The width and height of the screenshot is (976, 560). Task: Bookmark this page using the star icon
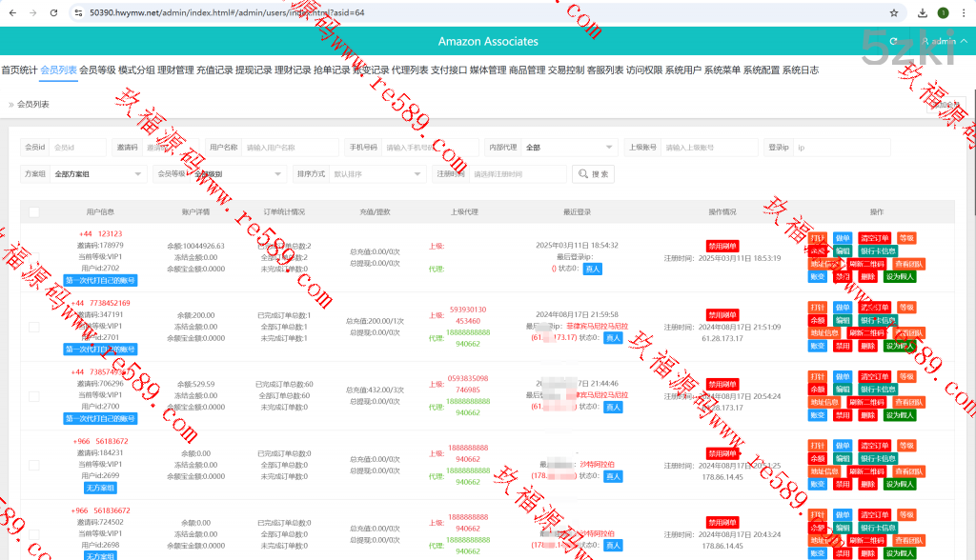[x=893, y=13]
